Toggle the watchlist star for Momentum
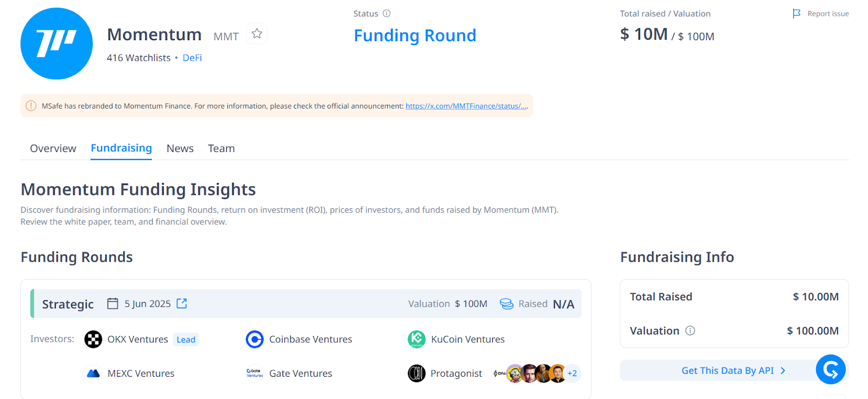The image size is (868, 399). [x=257, y=34]
